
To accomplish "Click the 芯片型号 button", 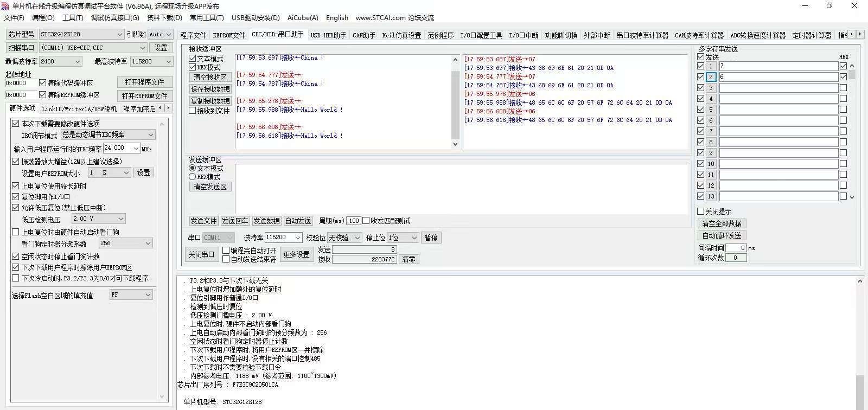I will pyautogui.click(x=22, y=34).
